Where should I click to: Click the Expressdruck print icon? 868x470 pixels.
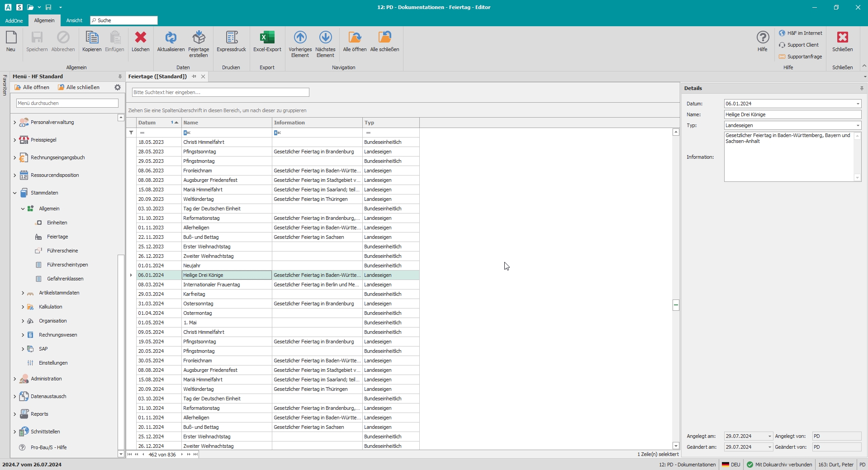[x=231, y=38]
